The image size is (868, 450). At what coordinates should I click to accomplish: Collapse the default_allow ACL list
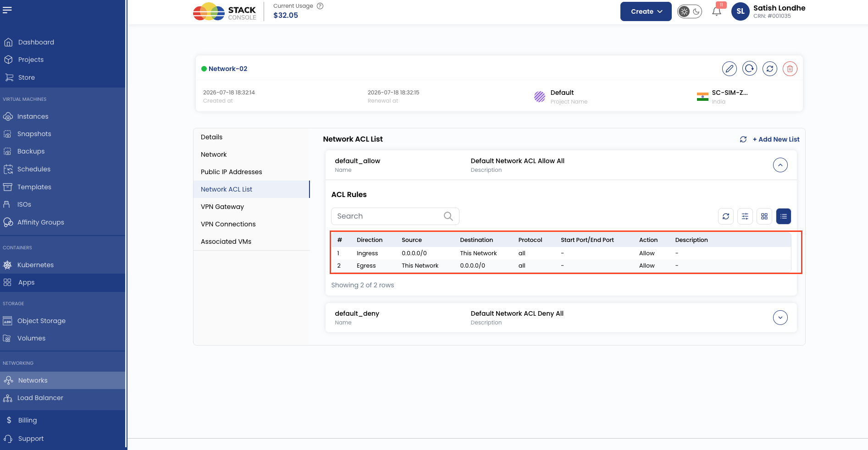(780, 165)
